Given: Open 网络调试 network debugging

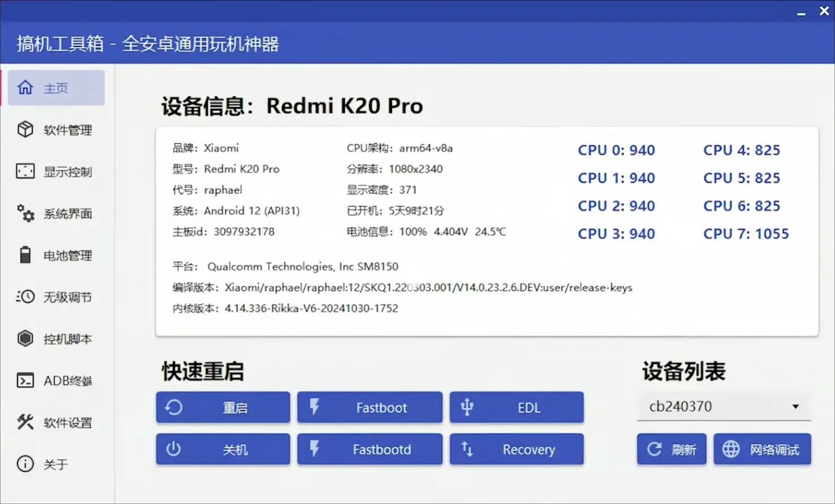Looking at the screenshot, I should (x=762, y=450).
